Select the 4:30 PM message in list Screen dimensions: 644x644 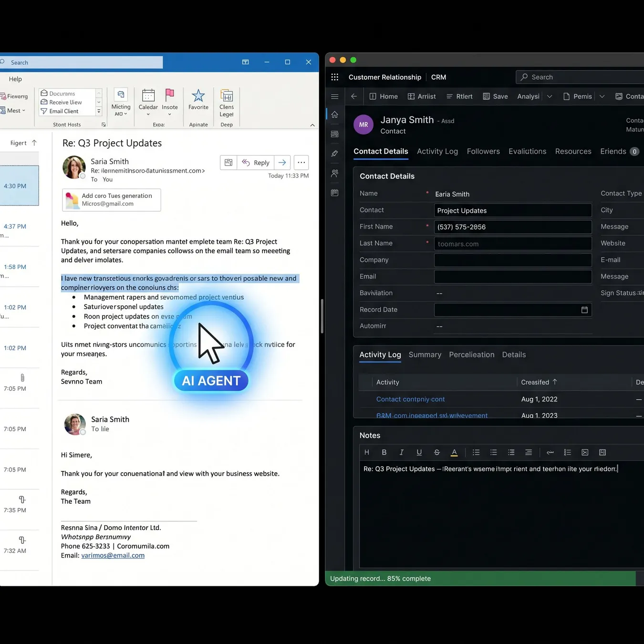point(19,186)
